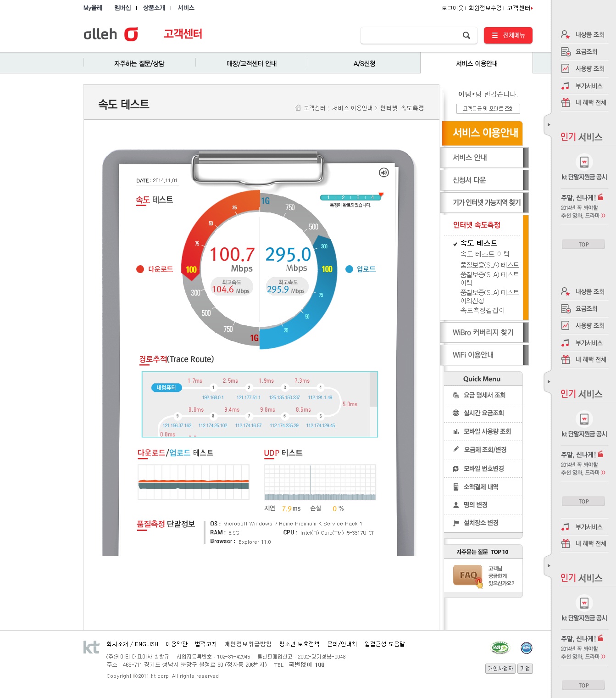Viewport: 616px width, 698px height.
Task: Click the home icon in the breadcrumb
Action: (x=298, y=108)
